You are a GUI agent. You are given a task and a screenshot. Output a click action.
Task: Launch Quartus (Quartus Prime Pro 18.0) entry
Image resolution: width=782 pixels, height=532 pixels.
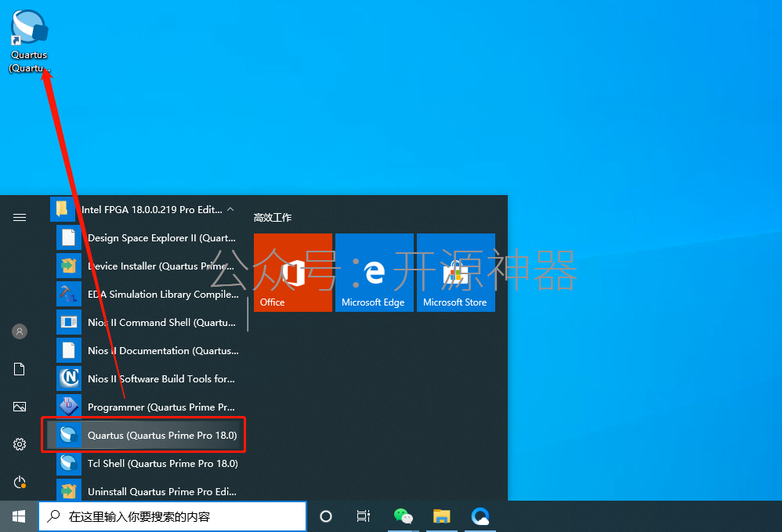[x=145, y=435]
